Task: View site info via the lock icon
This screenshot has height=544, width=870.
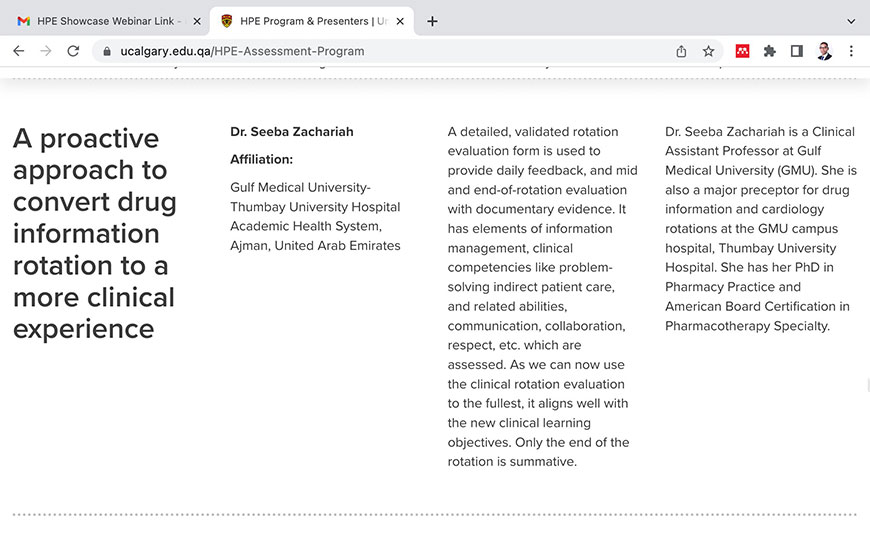Action: (x=107, y=51)
